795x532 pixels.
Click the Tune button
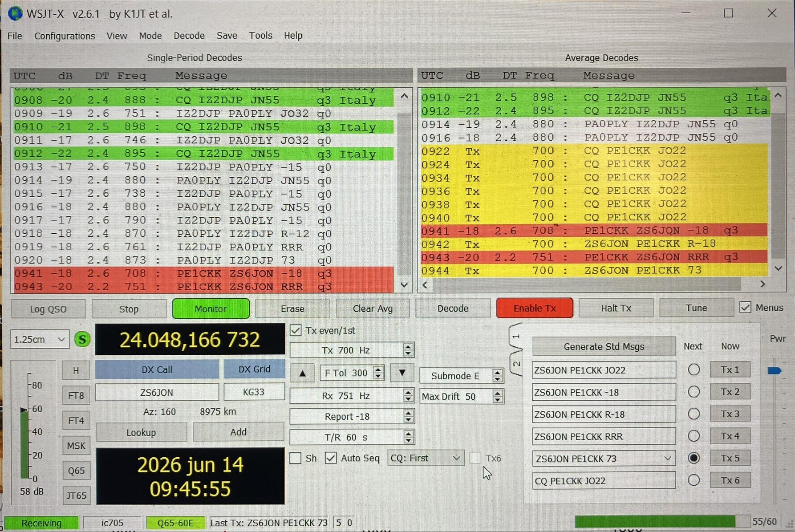coord(696,308)
